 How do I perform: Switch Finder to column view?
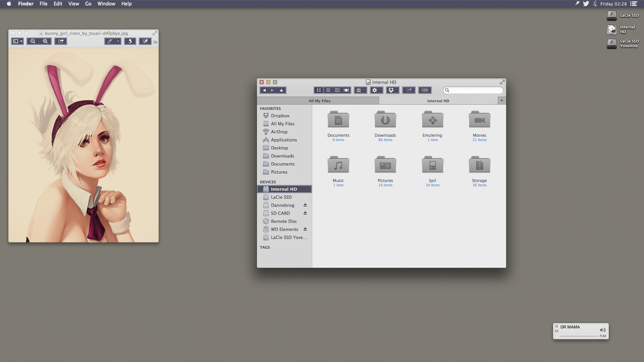tap(337, 90)
